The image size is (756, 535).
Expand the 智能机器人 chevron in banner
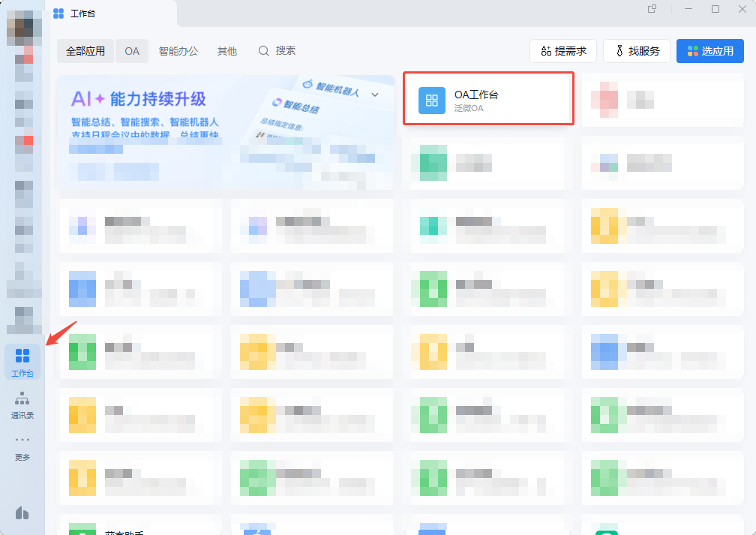375,94
